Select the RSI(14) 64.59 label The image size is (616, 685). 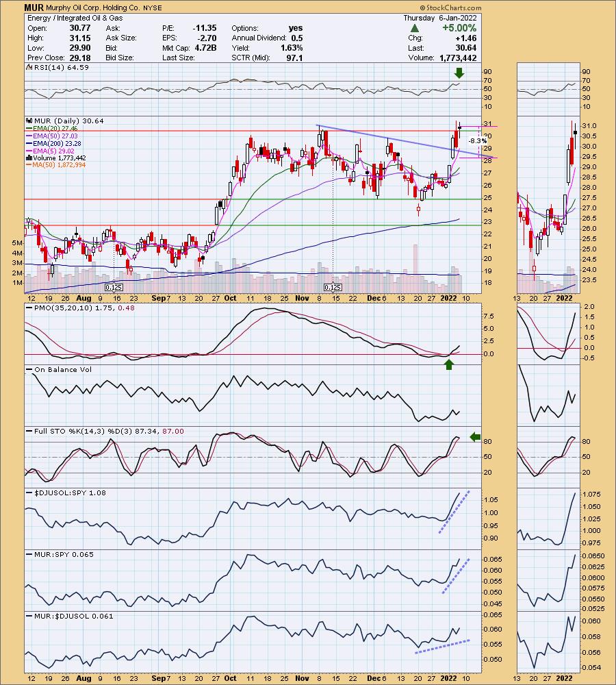click(x=58, y=68)
